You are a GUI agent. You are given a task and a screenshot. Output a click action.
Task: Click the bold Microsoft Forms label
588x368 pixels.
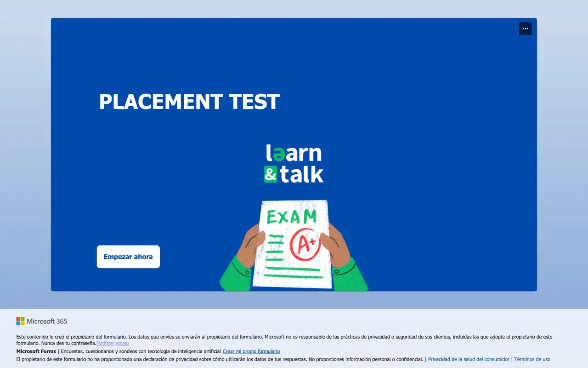[36, 351]
